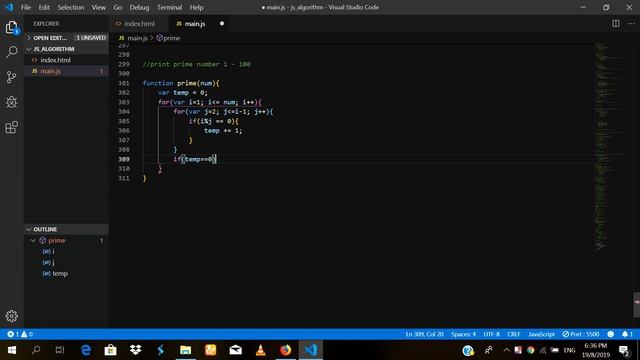Open VLC media player from taskbar
This screenshot has width=640, height=360.
260,350
